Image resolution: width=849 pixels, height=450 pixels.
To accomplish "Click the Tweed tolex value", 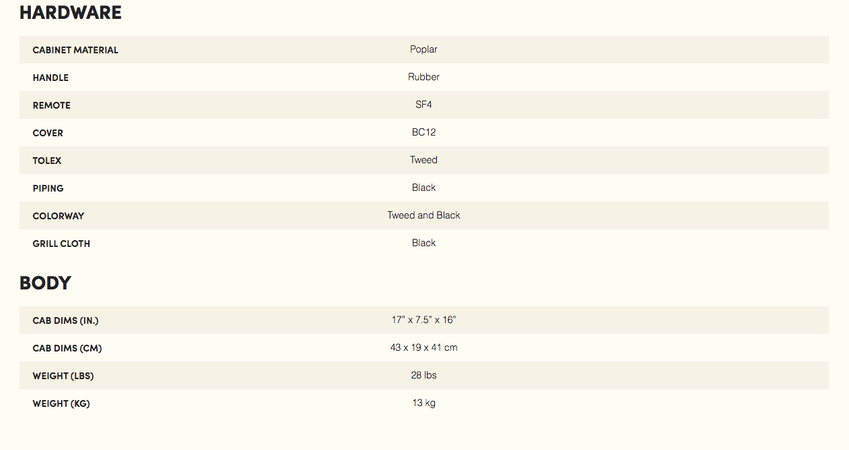I will [423, 160].
